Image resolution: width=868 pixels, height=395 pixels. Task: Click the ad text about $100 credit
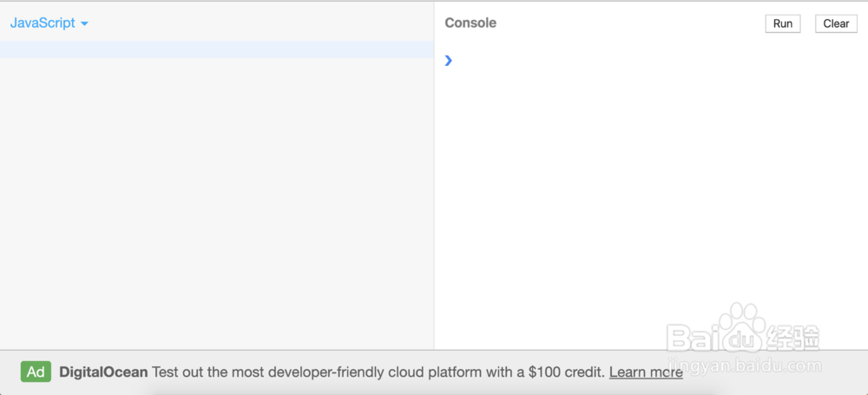[x=378, y=372]
